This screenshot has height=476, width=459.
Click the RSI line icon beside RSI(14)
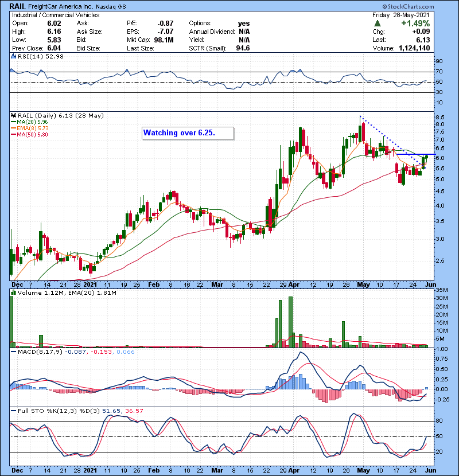point(13,56)
